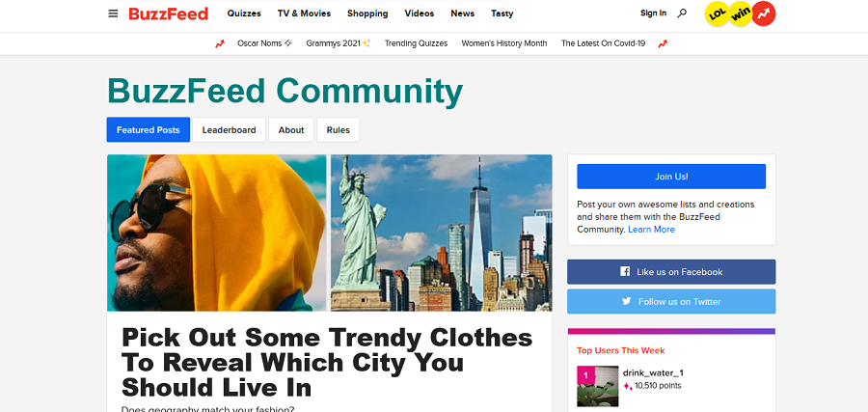Click Like us on Facebook button
This screenshot has height=412, width=868.
point(671,272)
